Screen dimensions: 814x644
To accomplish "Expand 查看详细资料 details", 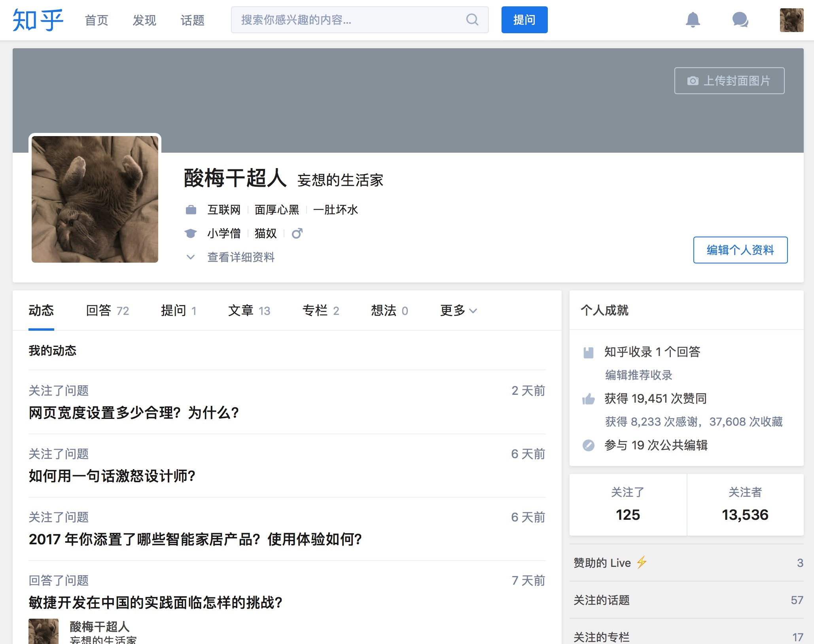I will pyautogui.click(x=240, y=257).
